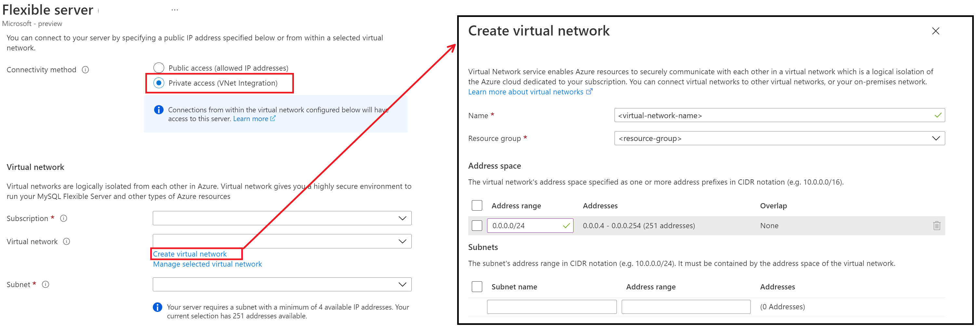Viewport: 980px width, 334px height.
Task: Click the external link icon after Learn more
Action: (x=273, y=119)
